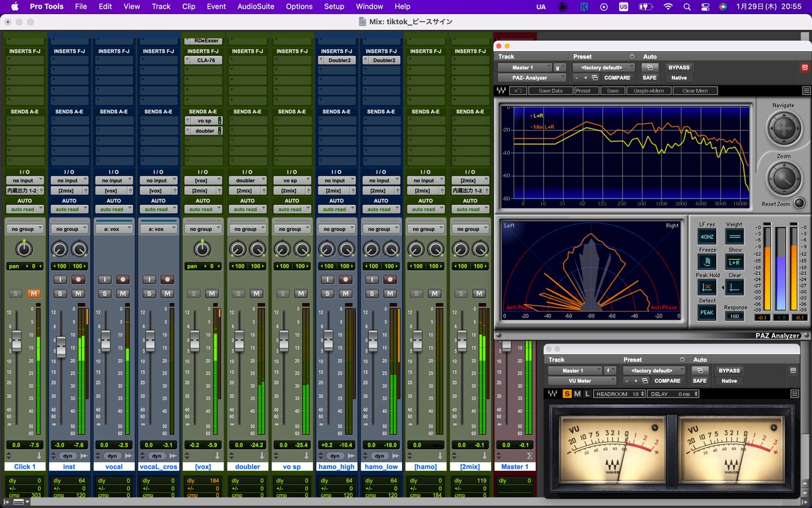The width and height of the screenshot is (812, 508).
Task: Click the Waves logo in VU Meter toolbar
Action: click(x=552, y=394)
